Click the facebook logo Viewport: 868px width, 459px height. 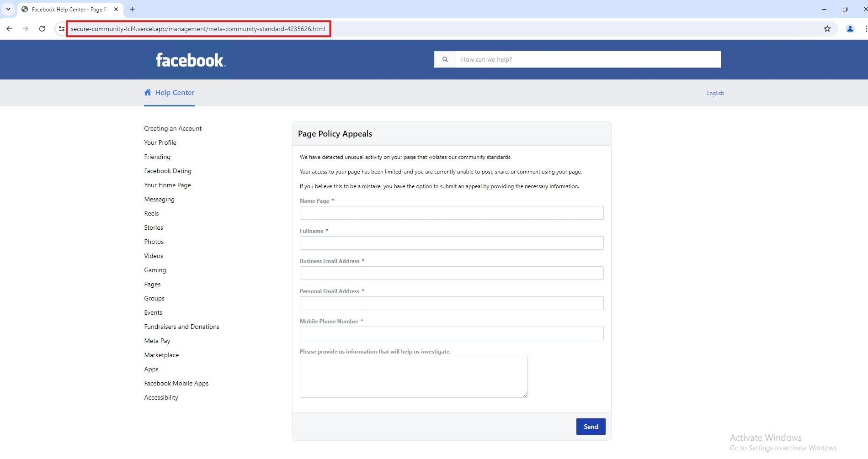[x=190, y=60]
